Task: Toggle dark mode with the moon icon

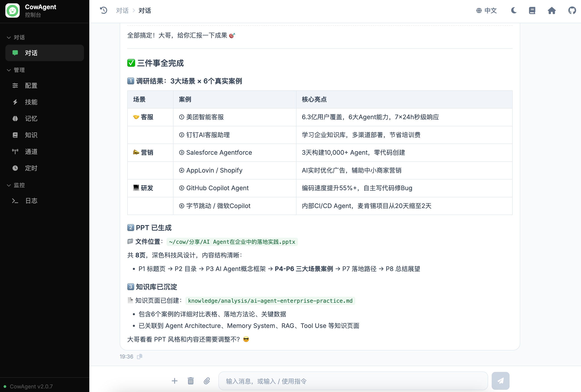Action: (514, 10)
